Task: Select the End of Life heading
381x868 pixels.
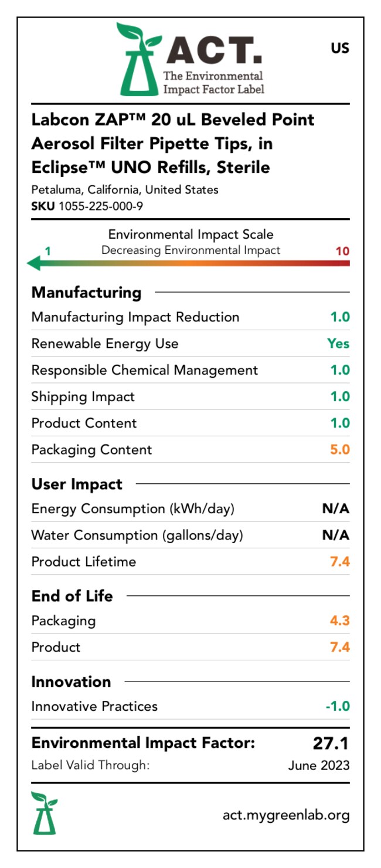Action: (72, 596)
